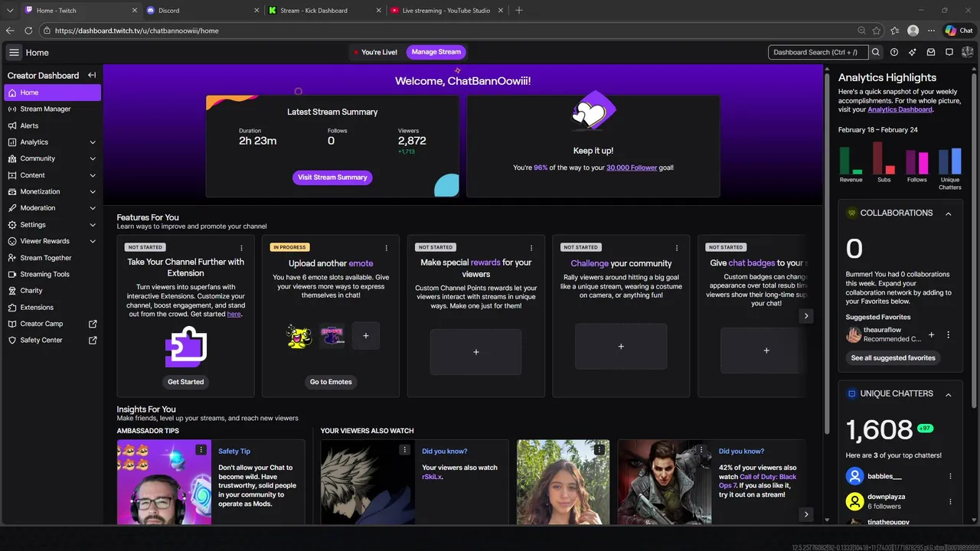This screenshot has height=551, width=980.
Task: Open options for Challenge your community card
Action: click(677, 248)
